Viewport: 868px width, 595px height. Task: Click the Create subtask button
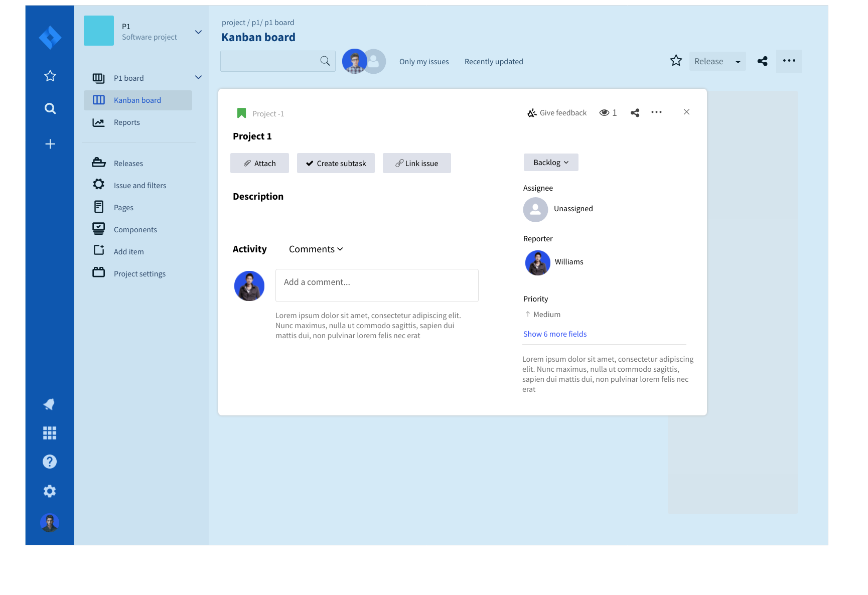point(336,163)
